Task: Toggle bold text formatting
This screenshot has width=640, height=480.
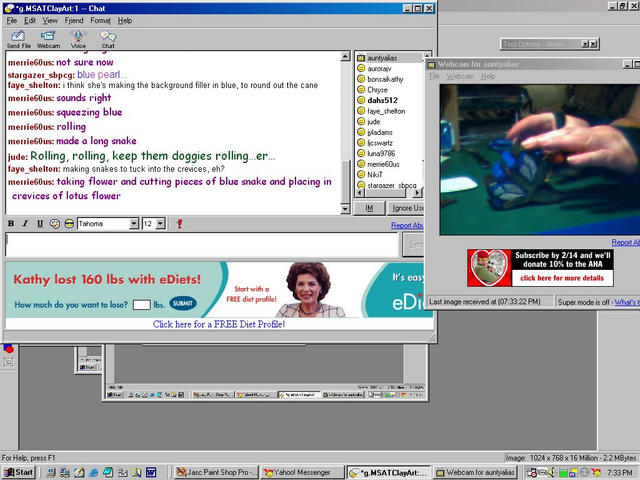Action: [x=11, y=224]
